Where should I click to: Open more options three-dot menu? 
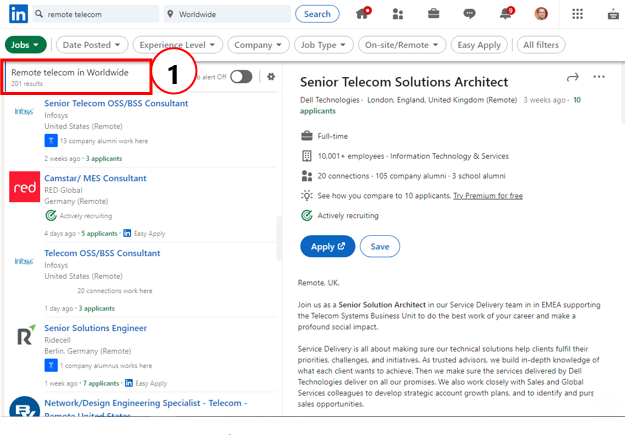[x=599, y=77]
